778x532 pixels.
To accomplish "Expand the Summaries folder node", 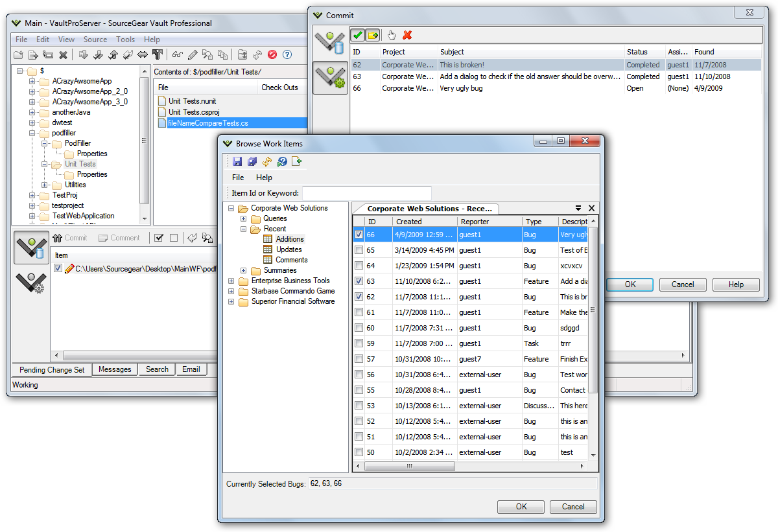I will point(244,271).
